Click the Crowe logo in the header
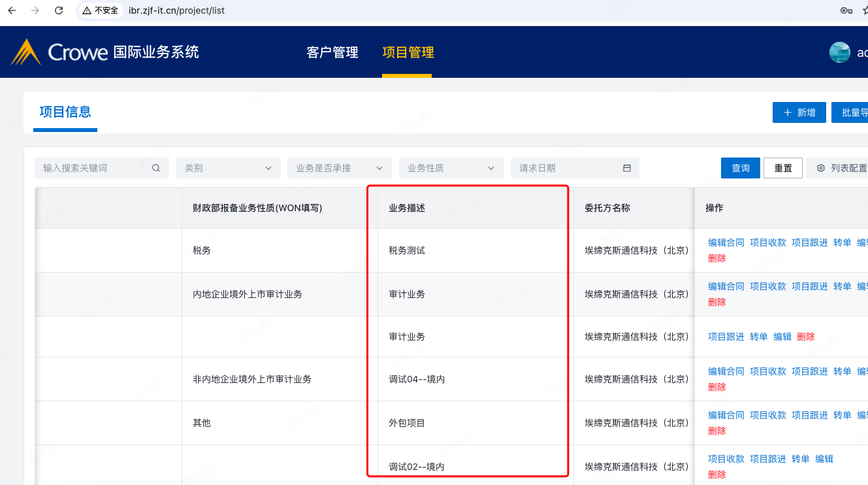The width and height of the screenshot is (868, 485). click(59, 52)
